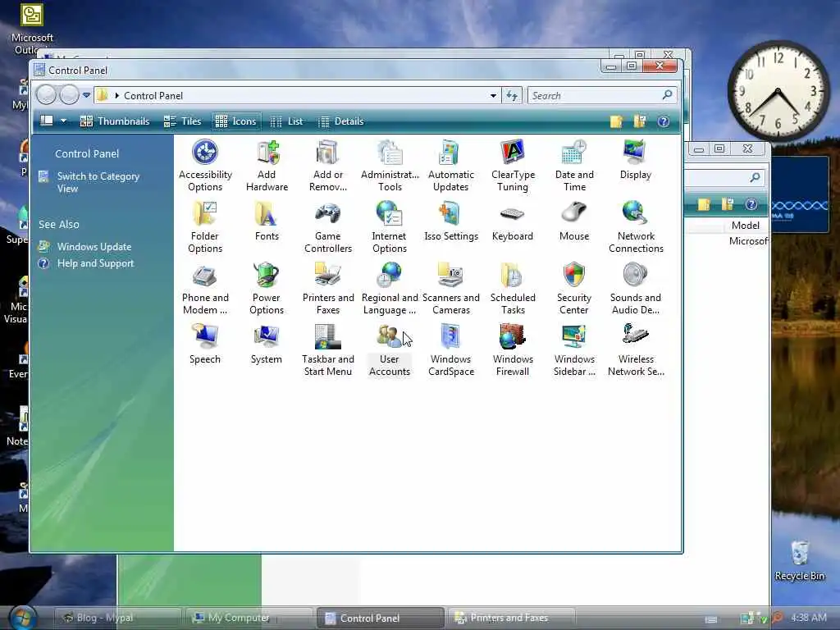The image size is (840, 630).
Task: Open Power Options
Action: pyautogui.click(x=267, y=288)
